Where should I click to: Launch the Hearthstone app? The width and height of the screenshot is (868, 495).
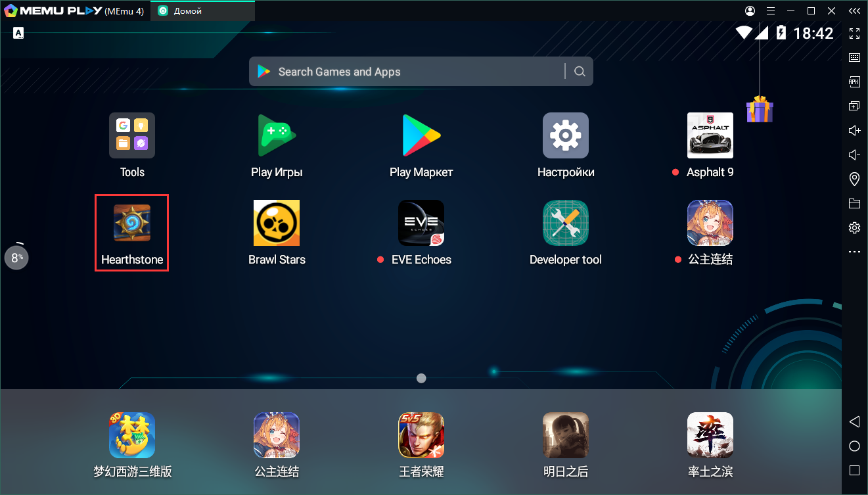coord(132,224)
